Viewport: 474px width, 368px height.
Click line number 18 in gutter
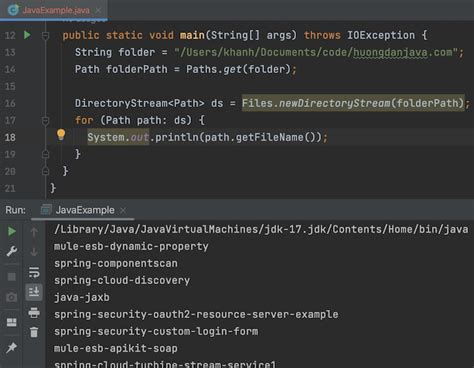pos(10,137)
